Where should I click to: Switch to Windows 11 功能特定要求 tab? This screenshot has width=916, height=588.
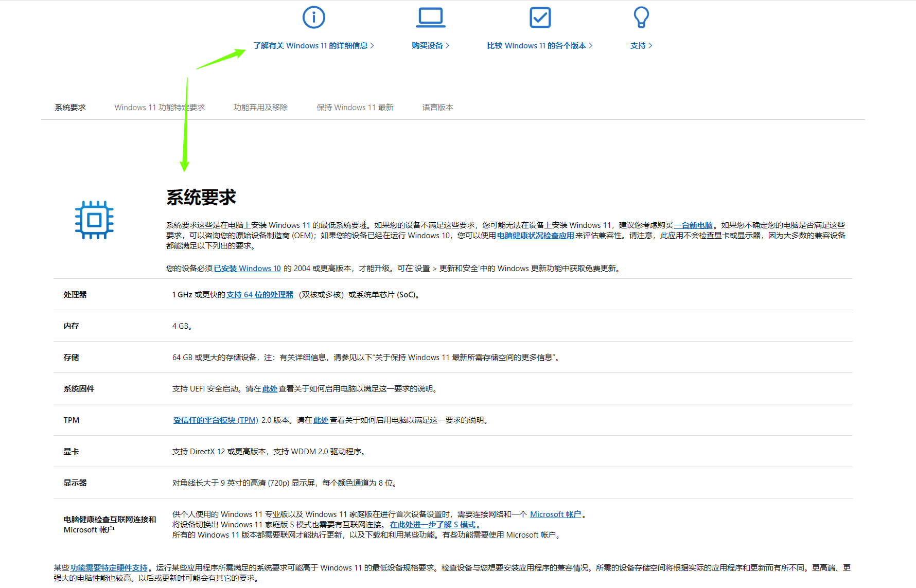(x=160, y=108)
